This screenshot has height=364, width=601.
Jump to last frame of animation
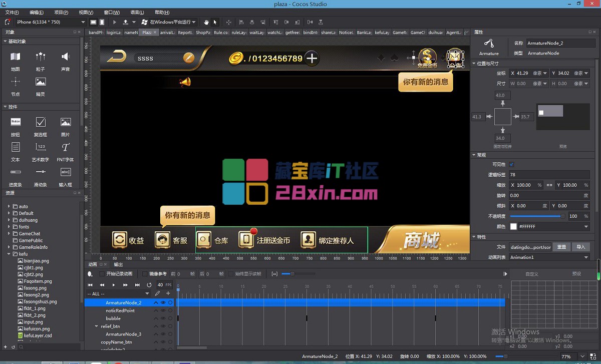(x=137, y=285)
